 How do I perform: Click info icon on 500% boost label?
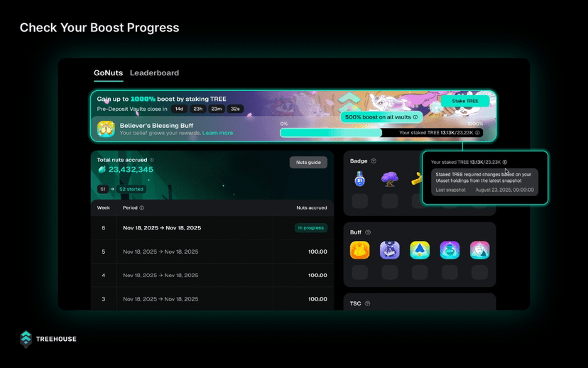pyautogui.click(x=415, y=117)
